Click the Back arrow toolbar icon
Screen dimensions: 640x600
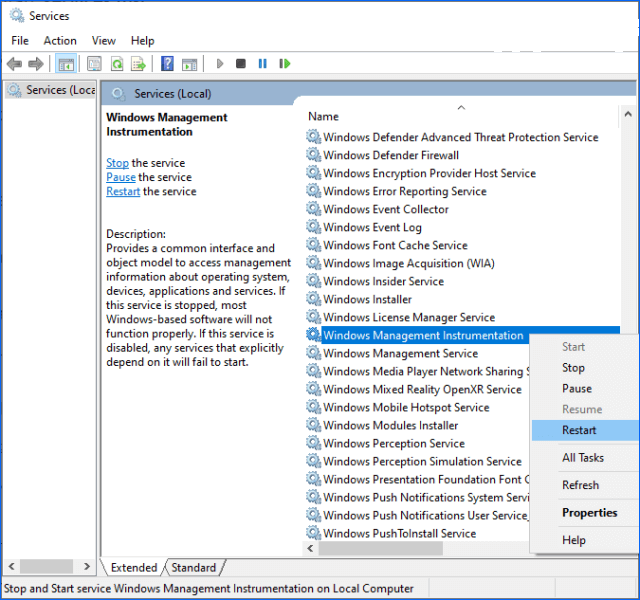14,64
